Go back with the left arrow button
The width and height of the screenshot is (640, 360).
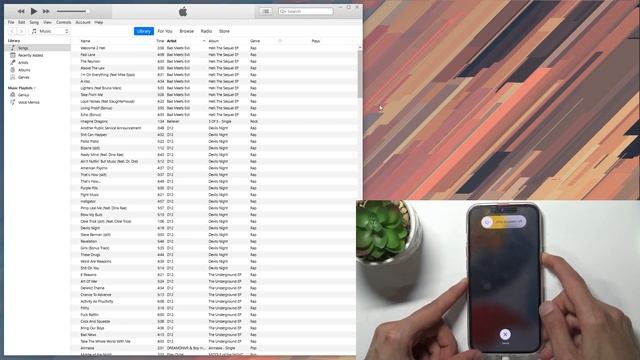(12, 31)
